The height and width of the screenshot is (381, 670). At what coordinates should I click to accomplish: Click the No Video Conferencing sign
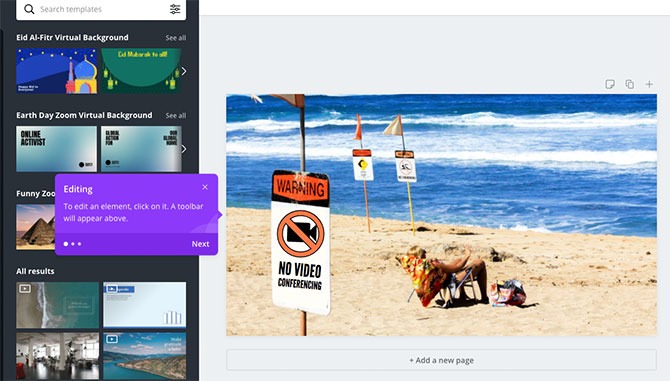pos(301,241)
